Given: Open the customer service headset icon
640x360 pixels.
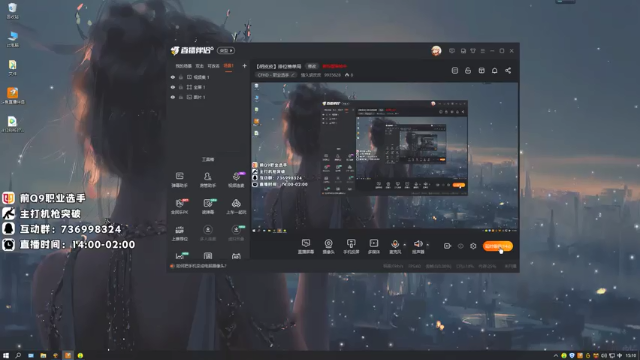Looking at the screenshot, I should (463, 51).
